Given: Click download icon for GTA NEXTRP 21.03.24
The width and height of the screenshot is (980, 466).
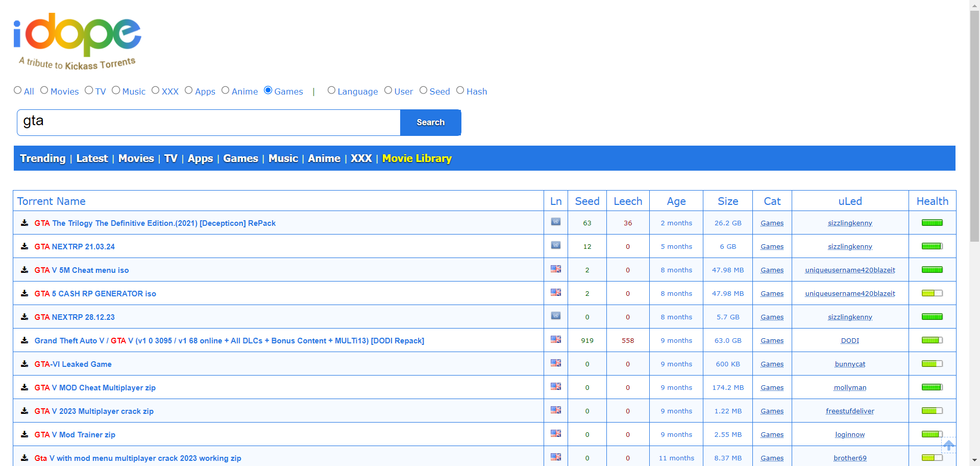Looking at the screenshot, I should click(24, 246).
